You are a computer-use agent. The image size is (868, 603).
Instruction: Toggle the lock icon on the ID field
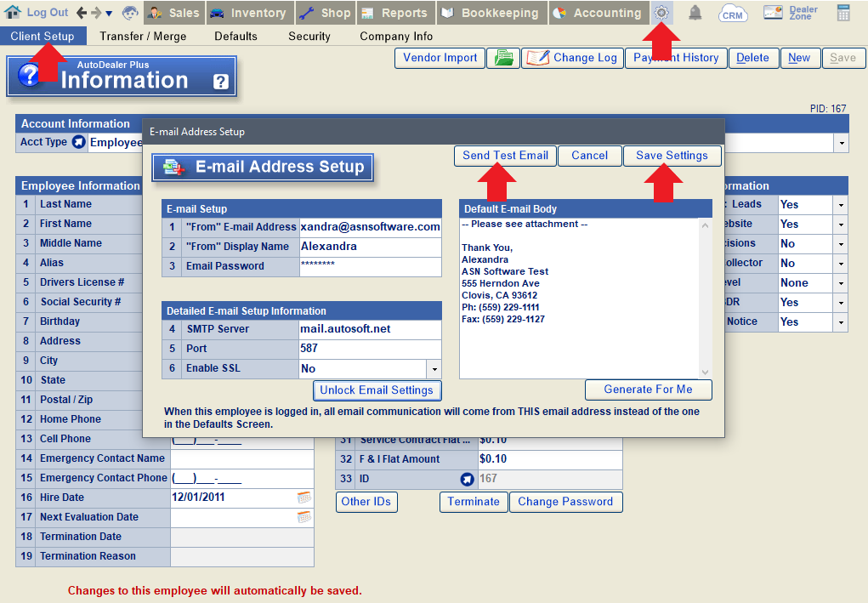[468, 479]
